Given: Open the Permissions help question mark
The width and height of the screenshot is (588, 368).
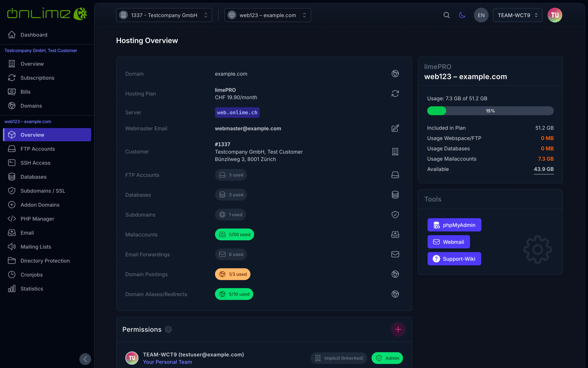Looking at the screenshot, I should click(168, 329).
